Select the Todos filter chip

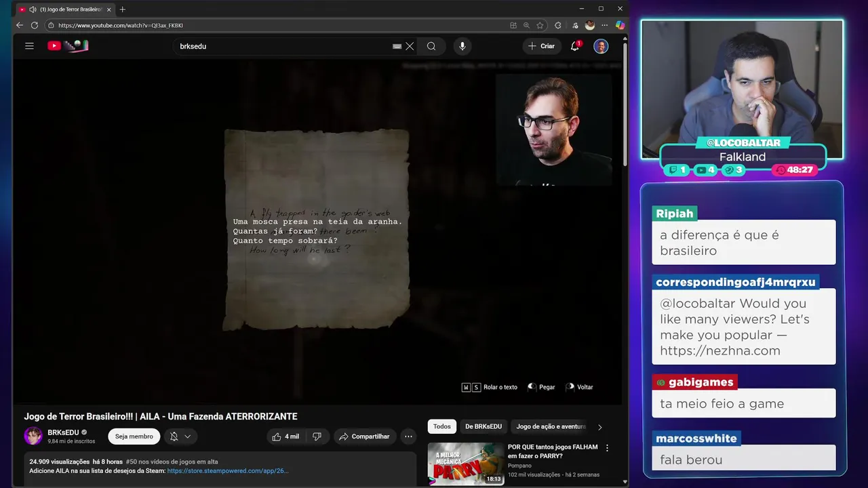tap(442, 426)
